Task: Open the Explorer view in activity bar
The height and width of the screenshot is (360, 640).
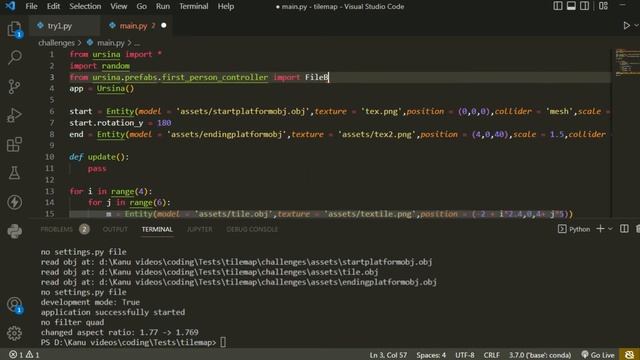Action: click(x=15, y=29)
